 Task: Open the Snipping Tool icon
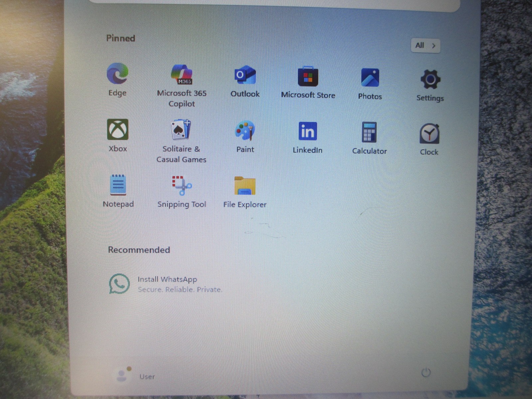coord(182,185)
